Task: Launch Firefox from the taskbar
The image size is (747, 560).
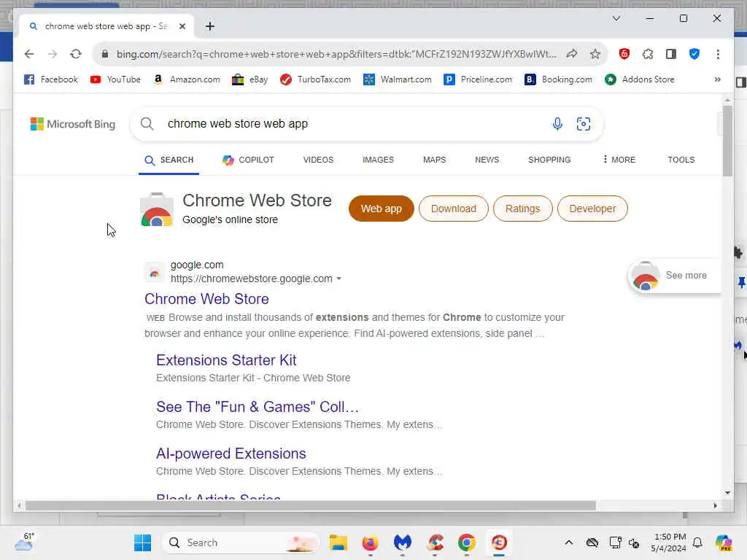Action: [370, 542]
